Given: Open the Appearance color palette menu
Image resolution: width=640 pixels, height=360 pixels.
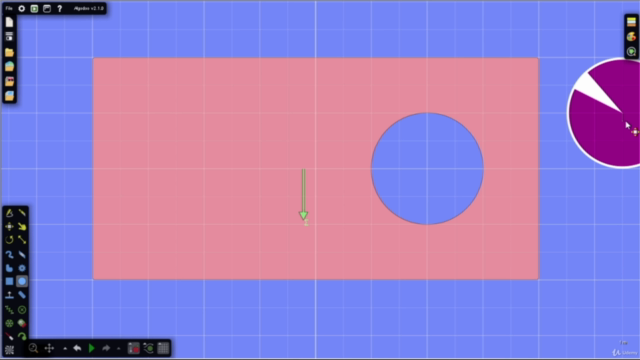Looking at the screenshot, I should tap(631, 37).
